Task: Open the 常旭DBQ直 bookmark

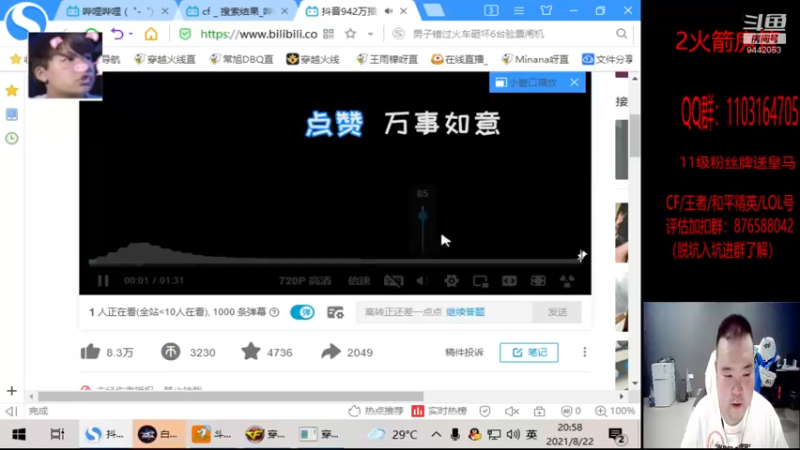Action: click(241, 59)
